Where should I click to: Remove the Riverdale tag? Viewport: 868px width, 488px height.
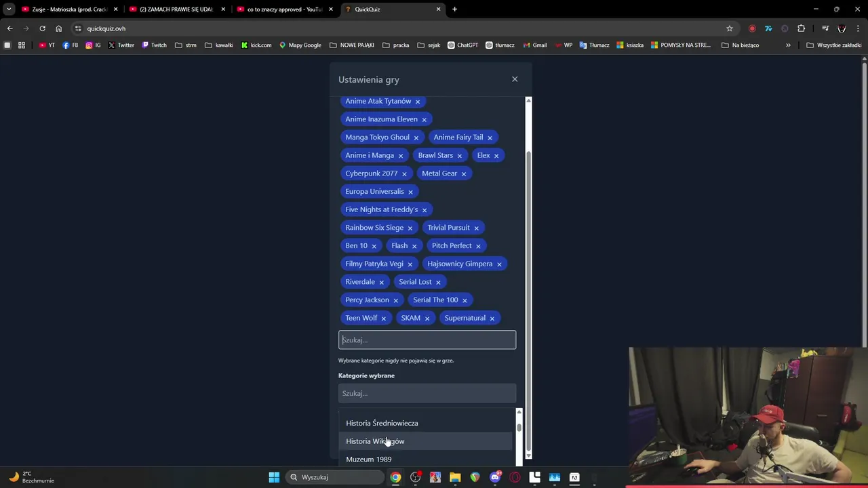pos(381,283)
